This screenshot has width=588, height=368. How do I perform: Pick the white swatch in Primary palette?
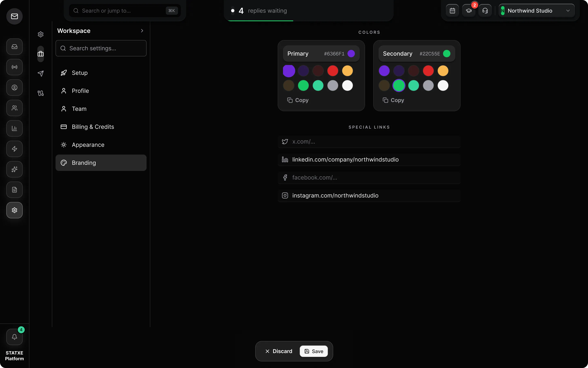(347, 85)
